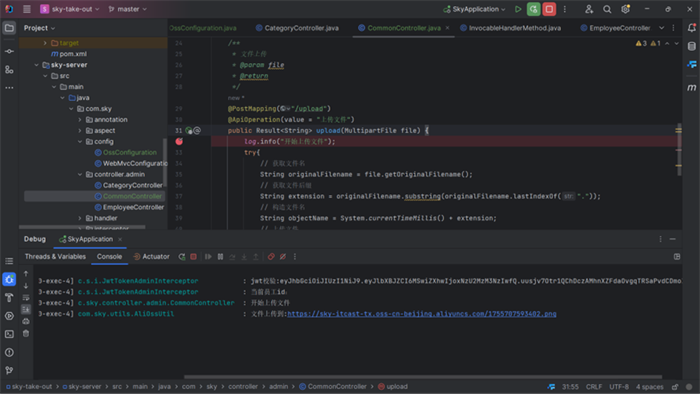The image size is (700, 394).
Task: Toggle scroll to end in console
Action: pyautogui.click(x=26, y=309)
